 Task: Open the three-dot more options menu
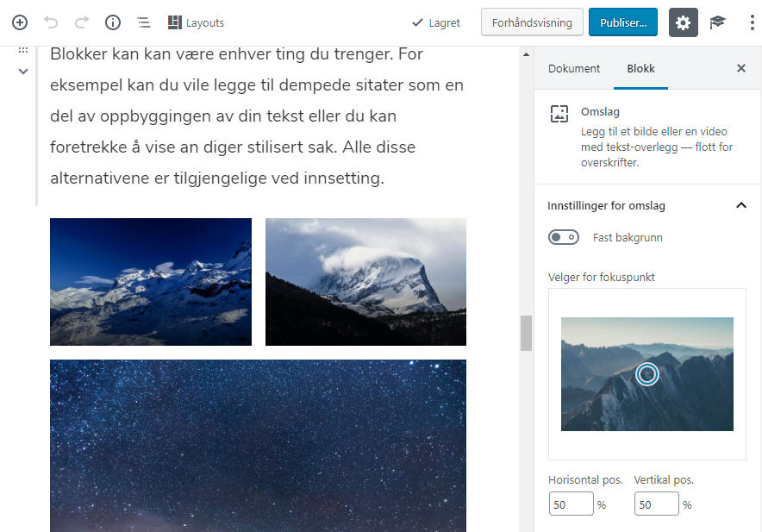point(752,22)
